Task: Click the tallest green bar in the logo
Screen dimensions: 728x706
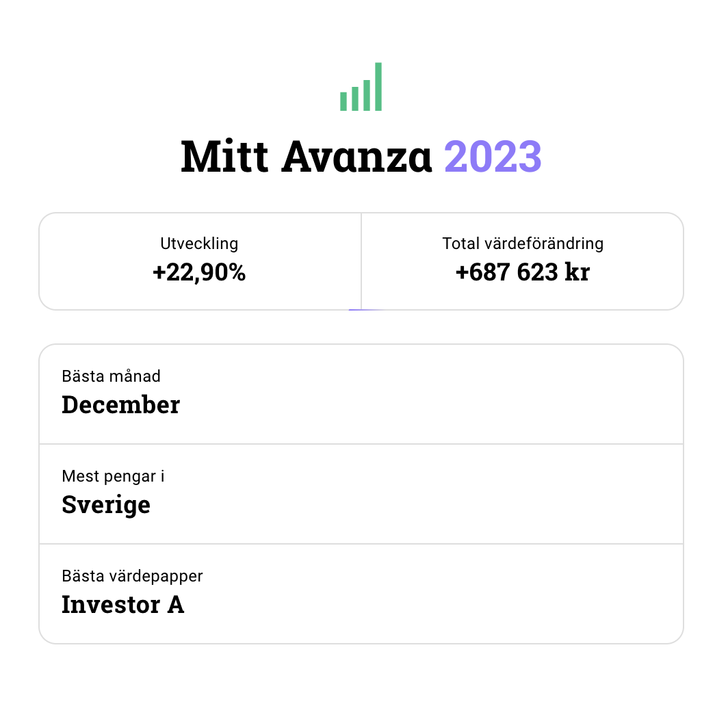Action: click(378, 87)
